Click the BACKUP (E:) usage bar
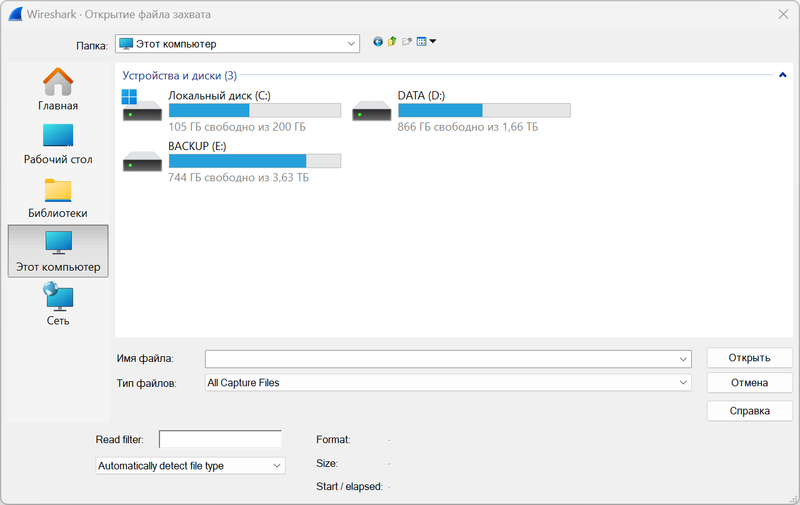The image size is (800, 505). [x=255, y=161]
